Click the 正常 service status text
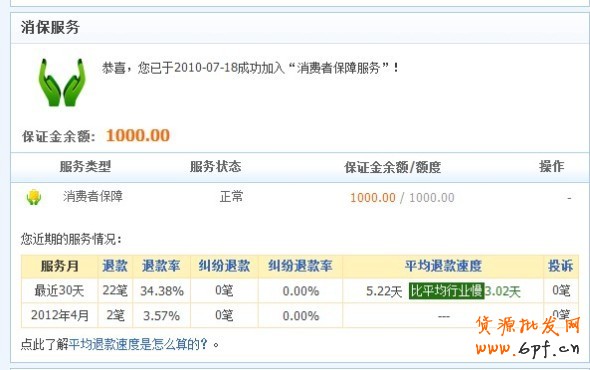590x370 pixels. click(231, 196)
